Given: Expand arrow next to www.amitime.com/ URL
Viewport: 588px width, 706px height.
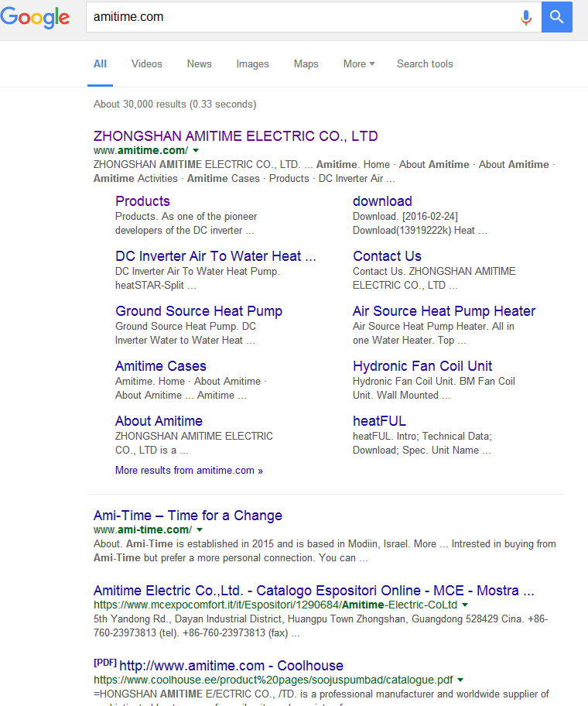Looking at the screenshot, I should [x=196, y=150].
